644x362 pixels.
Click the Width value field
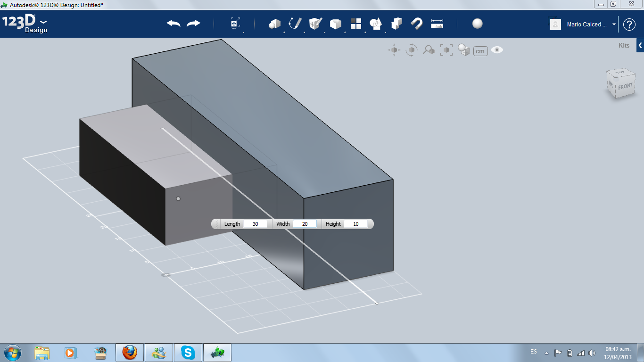point(305,224)
